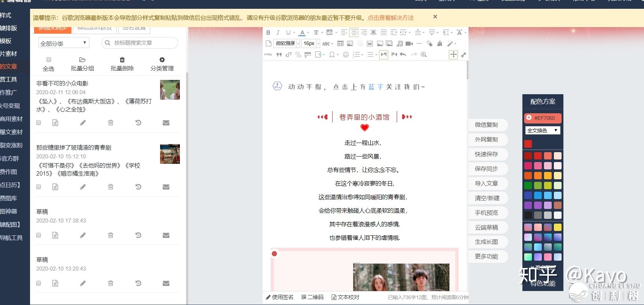Click edit pencil for 非看不可的小众电影
Image resolution: width=644 pixels, height=305 pixels.
pos(83,123)
